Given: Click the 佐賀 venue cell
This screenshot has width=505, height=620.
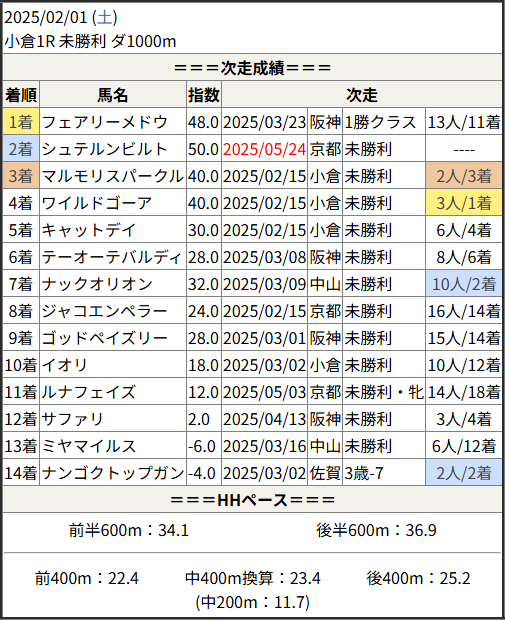Looking at the screenshot, I should (x=325, y=473).
